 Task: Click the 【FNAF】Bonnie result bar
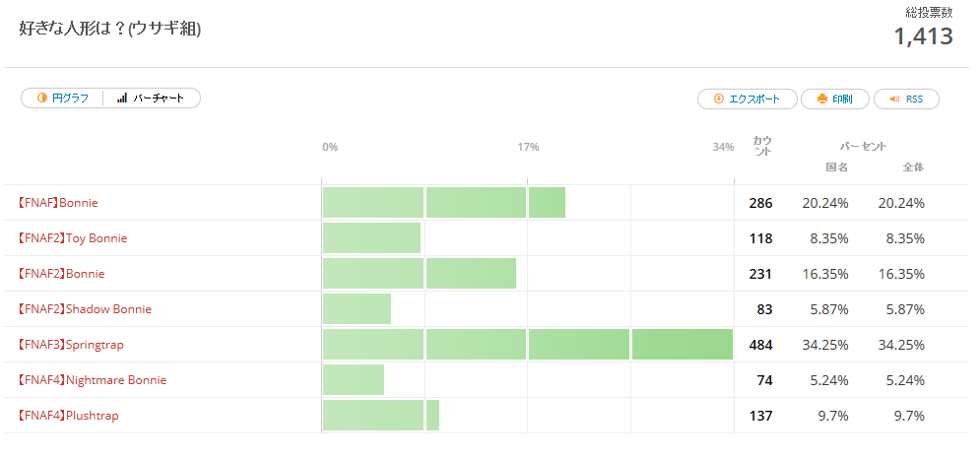[x=443, y=203]
